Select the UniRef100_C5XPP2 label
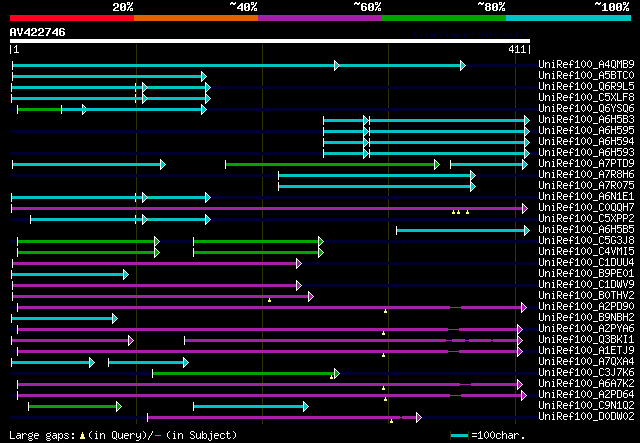 tap(586, 219)
